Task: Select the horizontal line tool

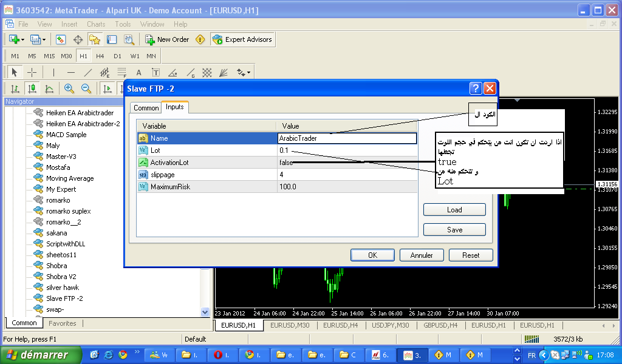Action: coord(70,72)
